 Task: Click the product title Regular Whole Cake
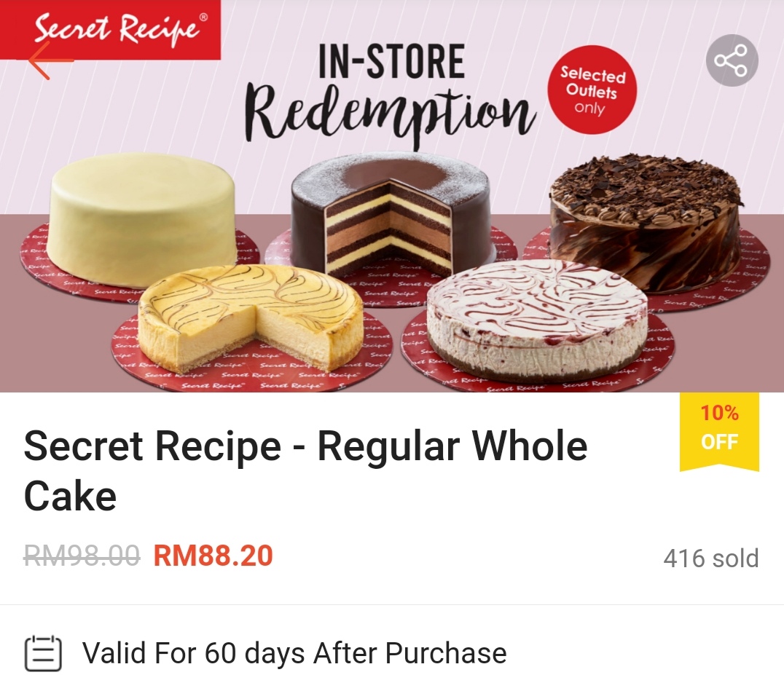(305, 471)
